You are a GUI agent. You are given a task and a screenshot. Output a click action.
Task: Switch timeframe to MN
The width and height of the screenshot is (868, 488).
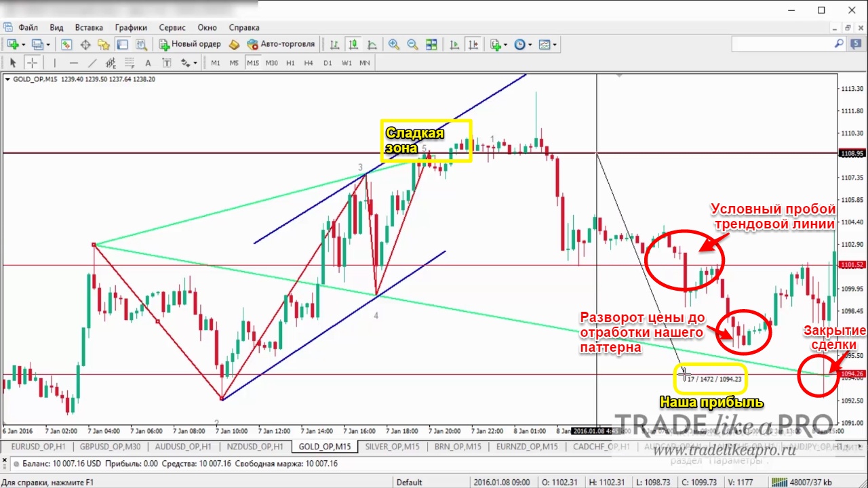pos(365,62)
